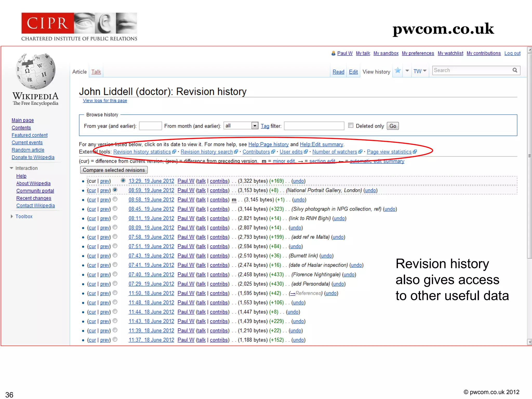Open the Featured content sidebar link
This screenshot has height=399, width=532.
click(x=30, y=135)
